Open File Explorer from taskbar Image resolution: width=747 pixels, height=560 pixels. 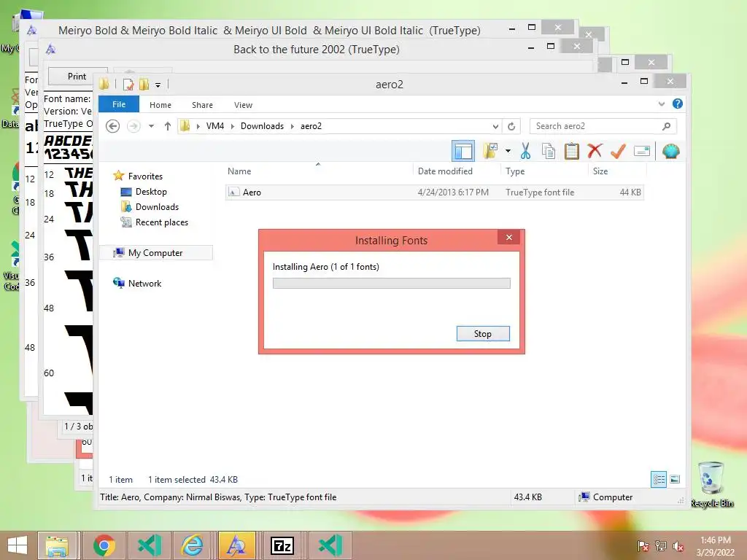tap(57, 545)
